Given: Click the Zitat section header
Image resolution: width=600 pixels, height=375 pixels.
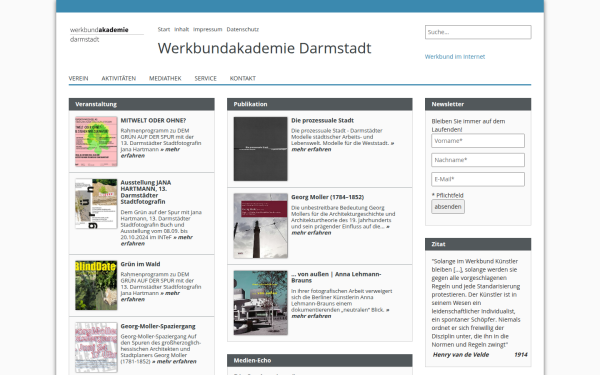Looking at the screenshot, I should coord(478,244).
